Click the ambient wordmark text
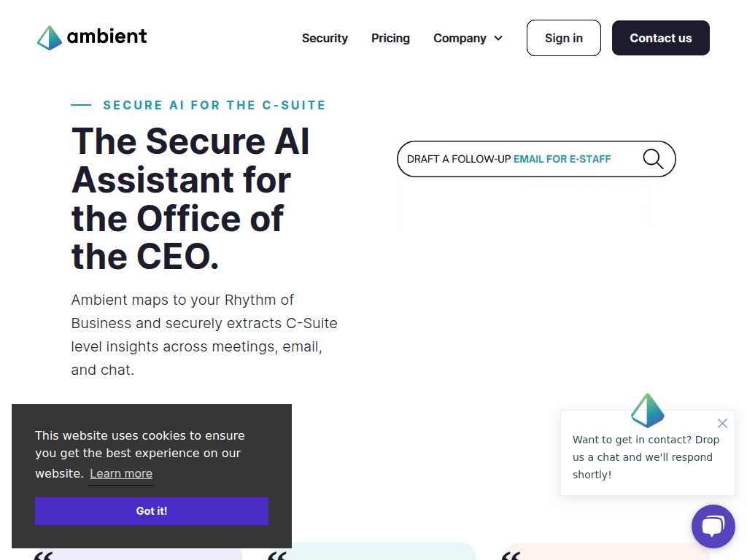 tap(107, 36)
